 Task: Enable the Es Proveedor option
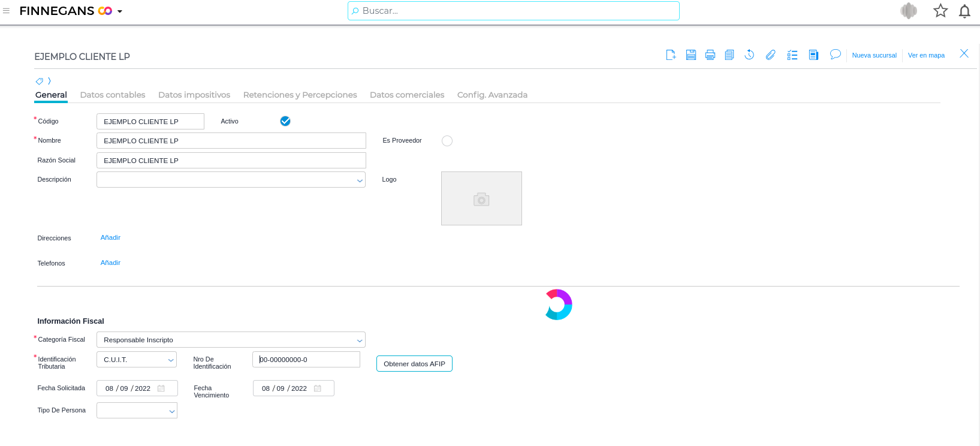tap(447, 141)
